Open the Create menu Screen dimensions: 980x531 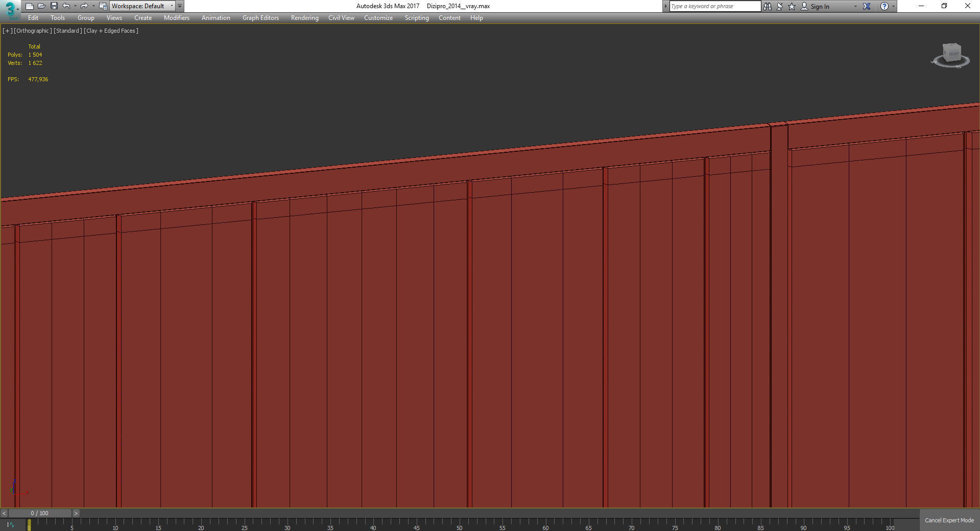pyautogui.click(x=143, y=18)
